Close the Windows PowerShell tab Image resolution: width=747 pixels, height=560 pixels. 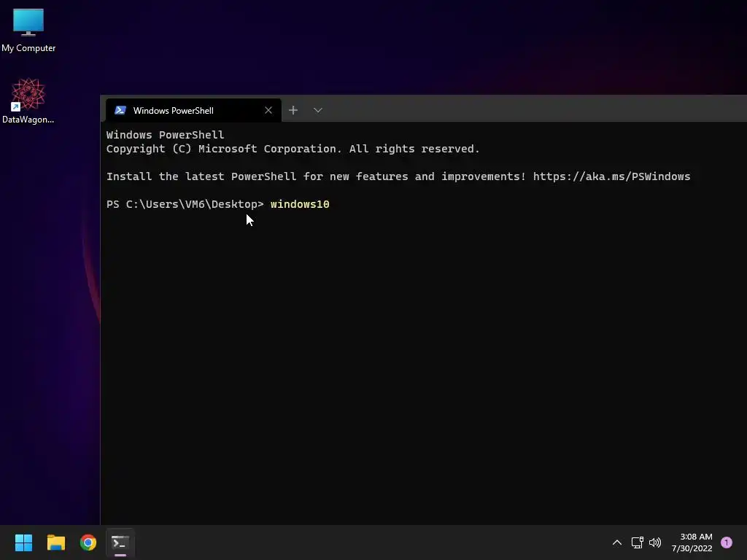coord(268,111)
